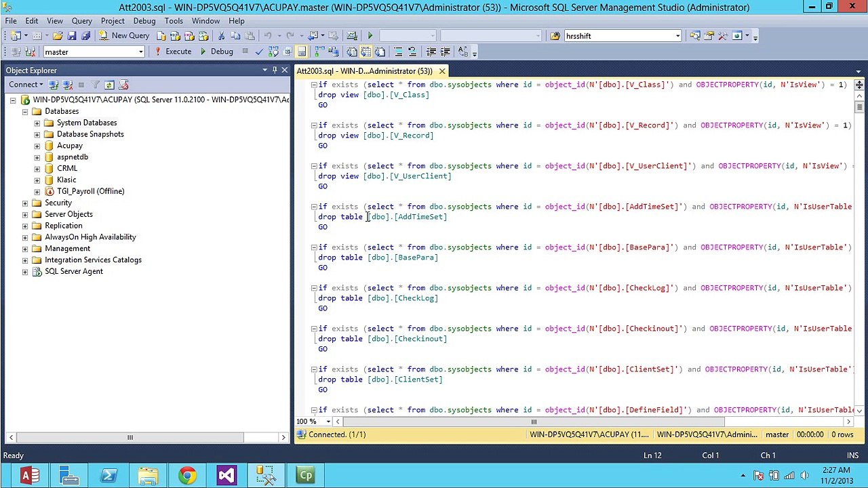Click Comment out selected lines icon
This screenshot has height=488, width=868.
[x=398, y=52]
